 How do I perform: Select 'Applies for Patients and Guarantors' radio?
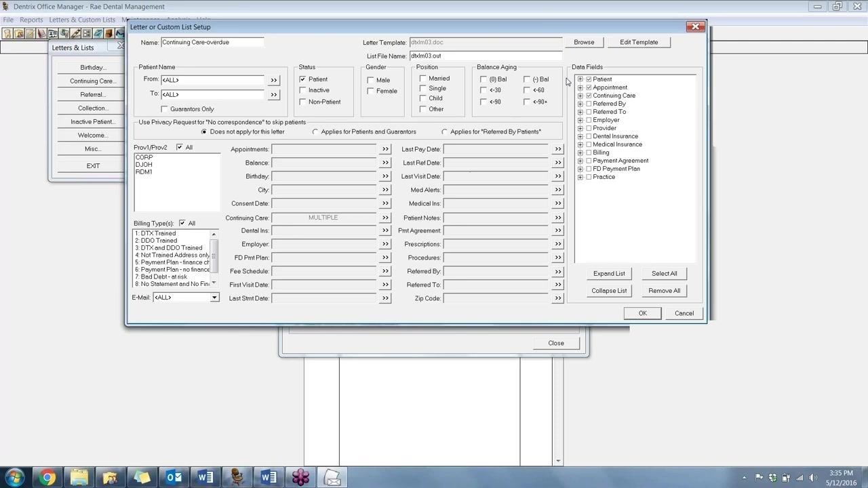[x=315, y=132]
